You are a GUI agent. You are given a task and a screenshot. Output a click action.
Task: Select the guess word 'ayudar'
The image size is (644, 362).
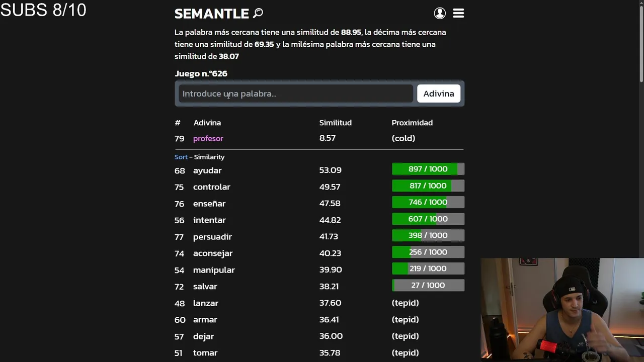207,170
